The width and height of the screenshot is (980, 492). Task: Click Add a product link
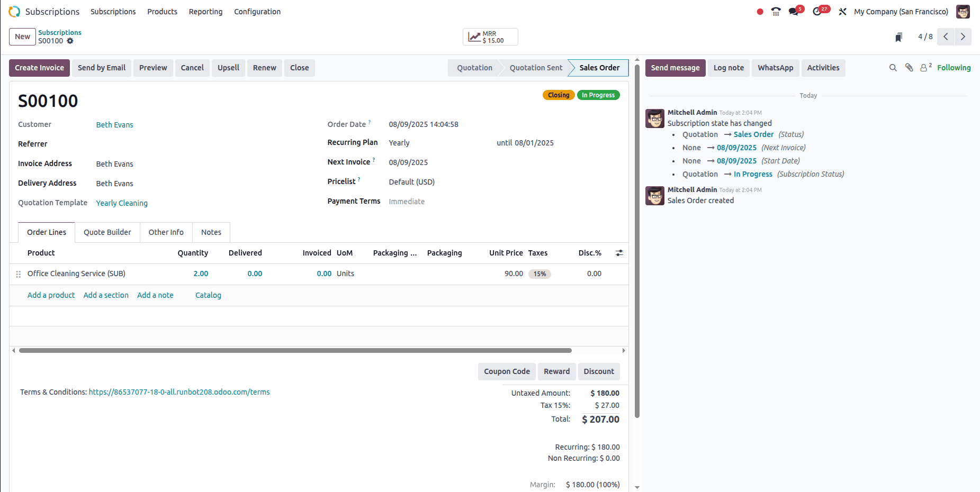[51, 295]
